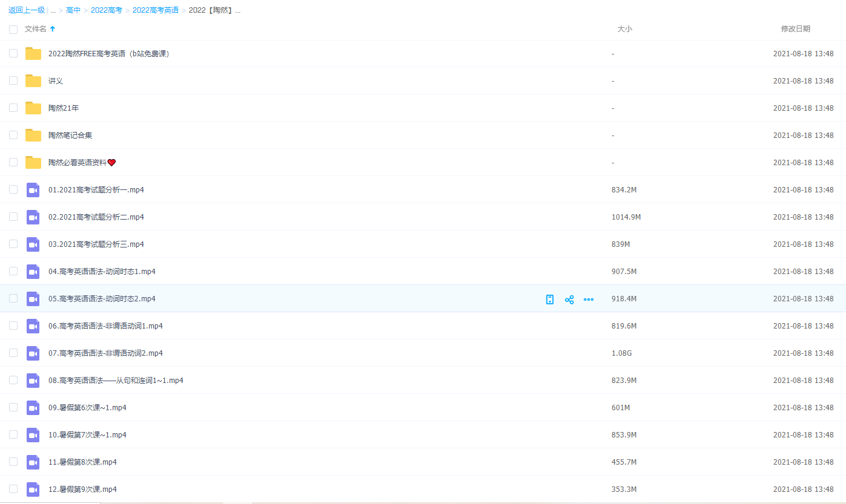Click the folder icon for 陶然笔记合集
This screenshot has height=504, width=846.
(x=33, y=136)
